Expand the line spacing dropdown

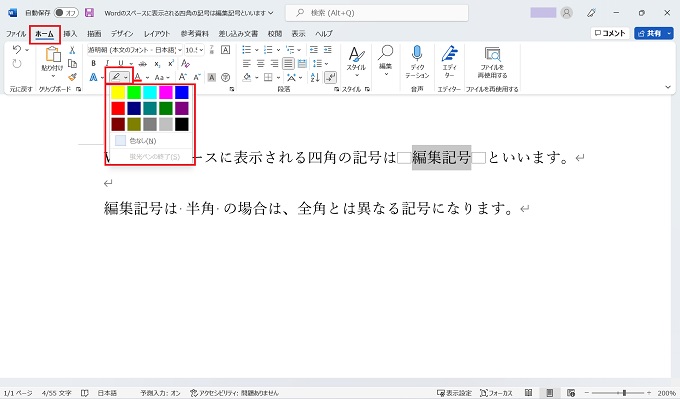[327, 64]
